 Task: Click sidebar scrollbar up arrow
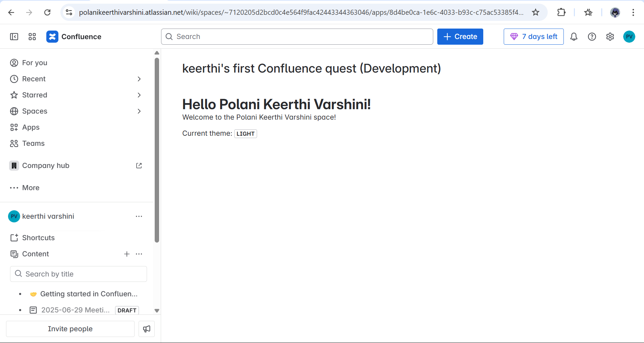pos(157,53)
